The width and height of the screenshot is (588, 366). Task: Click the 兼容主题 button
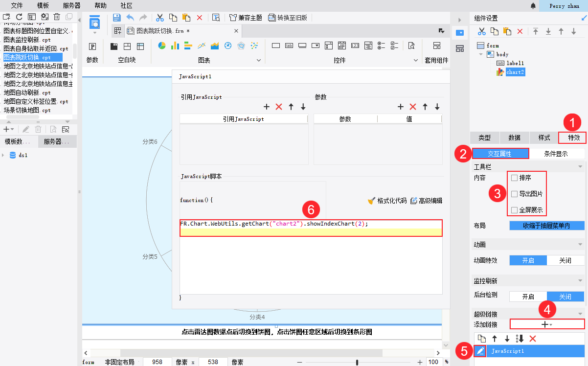coord(246,18)
